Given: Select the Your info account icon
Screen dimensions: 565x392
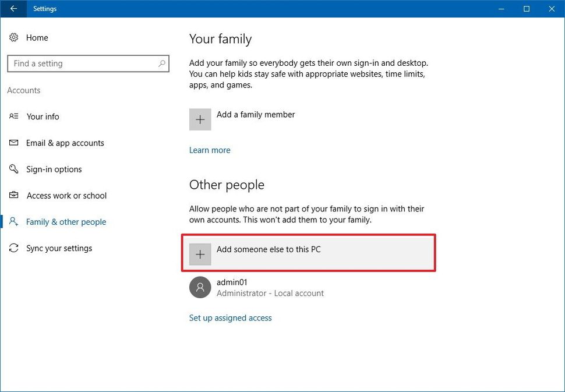Looking at the screenshot, I should click(x=14, y=116).
